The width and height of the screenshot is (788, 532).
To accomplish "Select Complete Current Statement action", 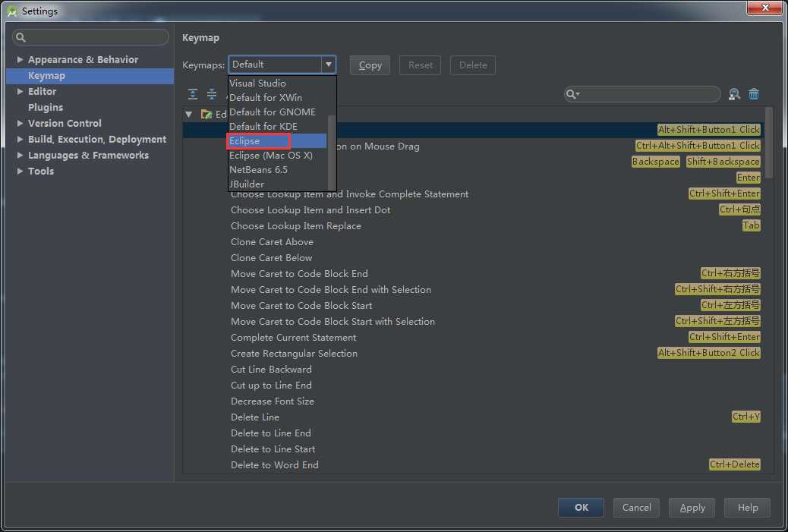I will click(x=293, y=338).
